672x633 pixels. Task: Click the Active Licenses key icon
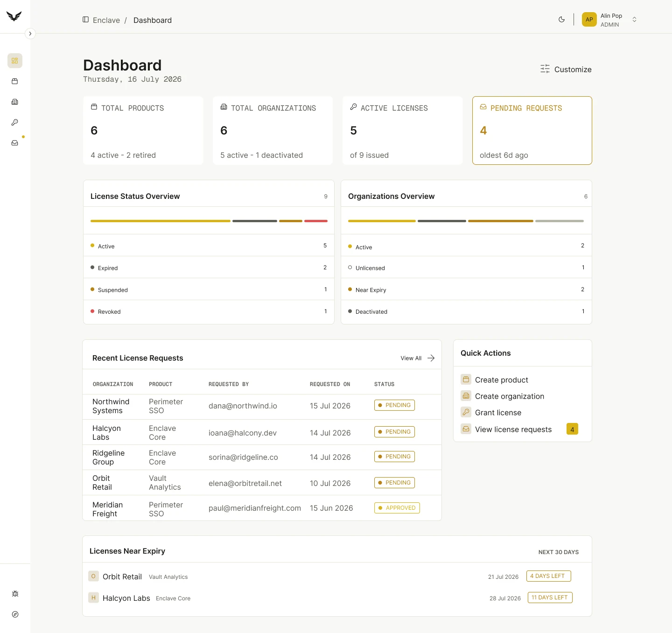(x=354, y=107)
